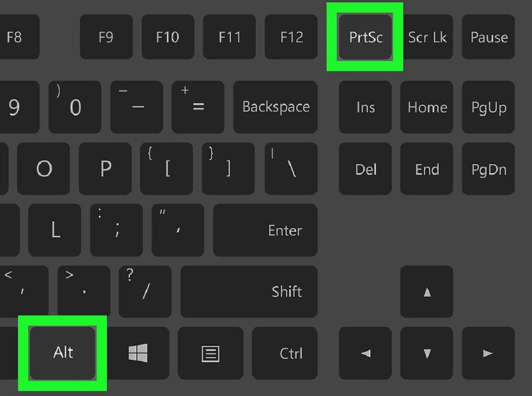This screenshot has width=532, height=396.
Task: Click the Pause key
Action: [x=488, y=37]
